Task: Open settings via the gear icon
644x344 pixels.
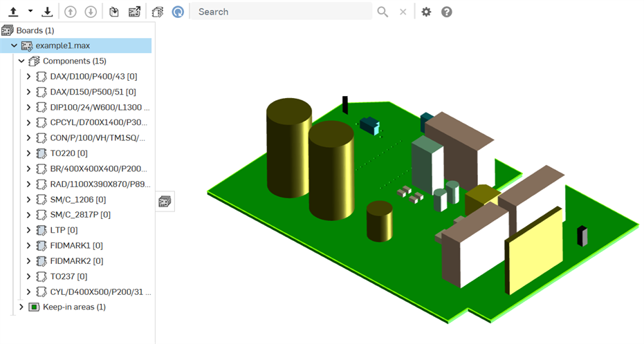Action: click(x=426, y=12)
